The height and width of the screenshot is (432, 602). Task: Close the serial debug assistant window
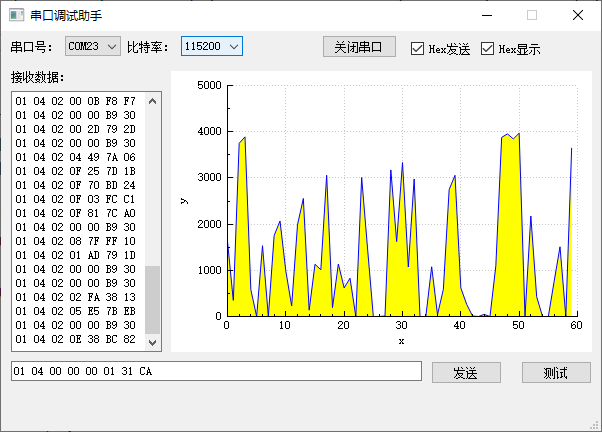click(578, 16)
